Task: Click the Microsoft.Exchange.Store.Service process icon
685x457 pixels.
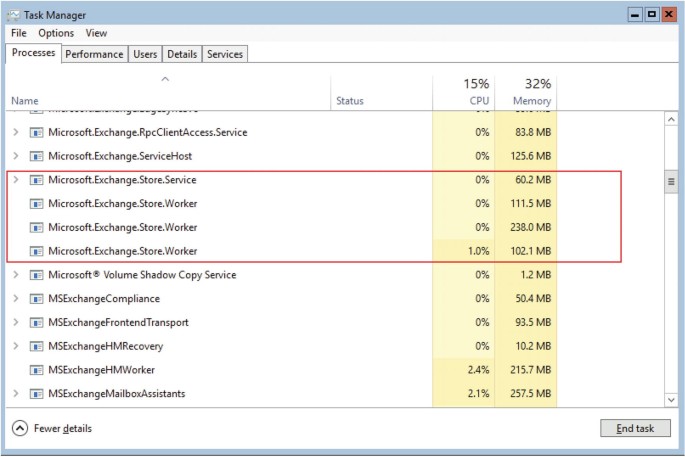Action: [36, 180]
